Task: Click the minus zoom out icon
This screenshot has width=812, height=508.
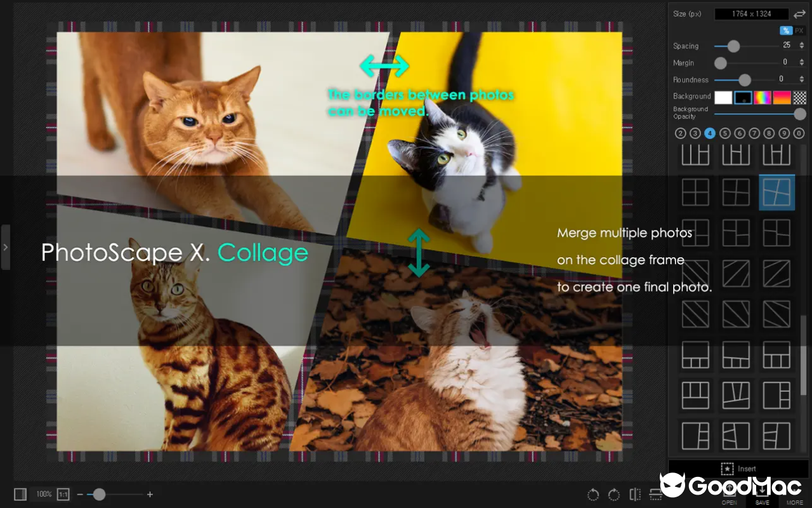Action: (x=80, y=494)
